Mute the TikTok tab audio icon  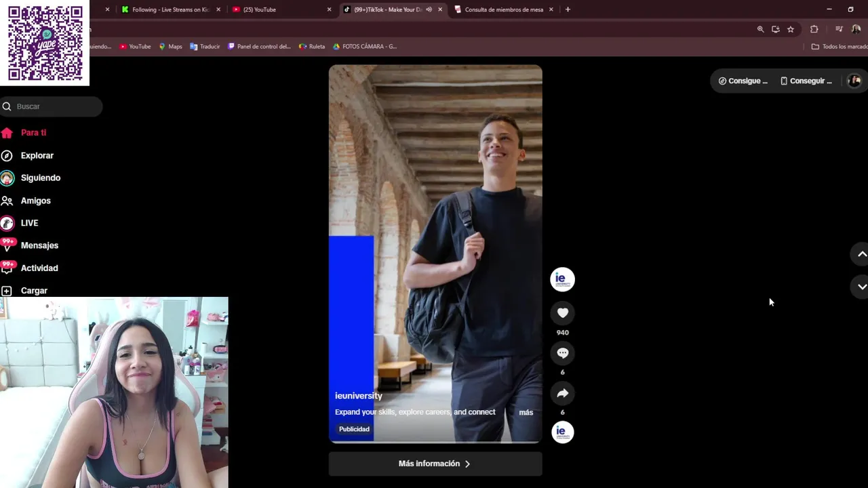coord(429,9)
